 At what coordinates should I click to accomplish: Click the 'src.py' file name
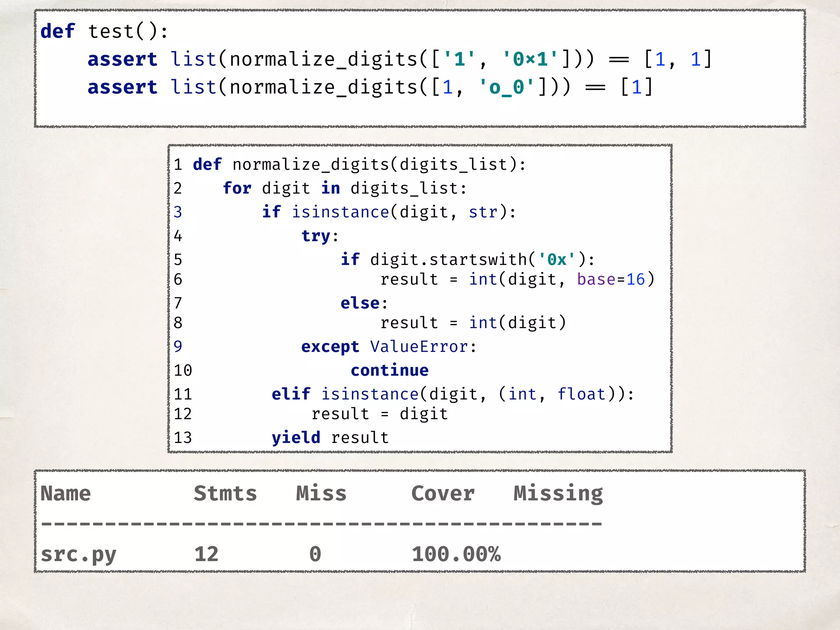coord(78,555)
